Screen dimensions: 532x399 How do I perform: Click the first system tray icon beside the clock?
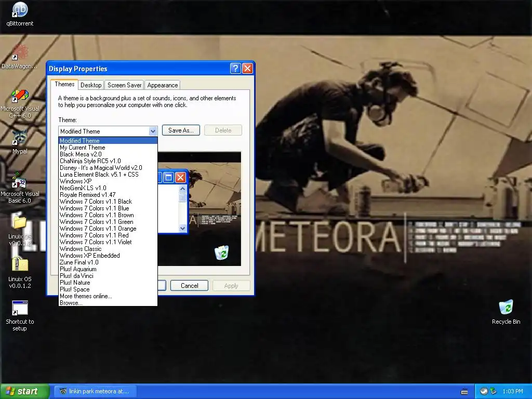click(484, 391)
